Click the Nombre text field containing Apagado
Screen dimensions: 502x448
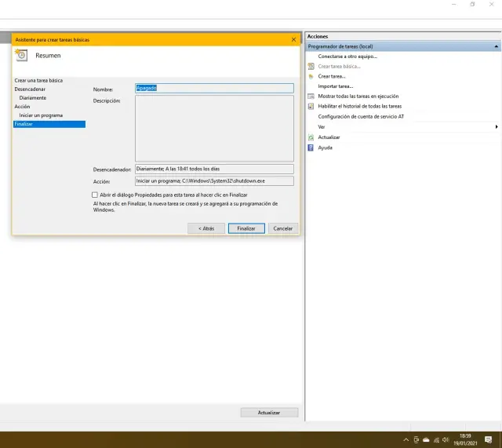tap(214, 88)
